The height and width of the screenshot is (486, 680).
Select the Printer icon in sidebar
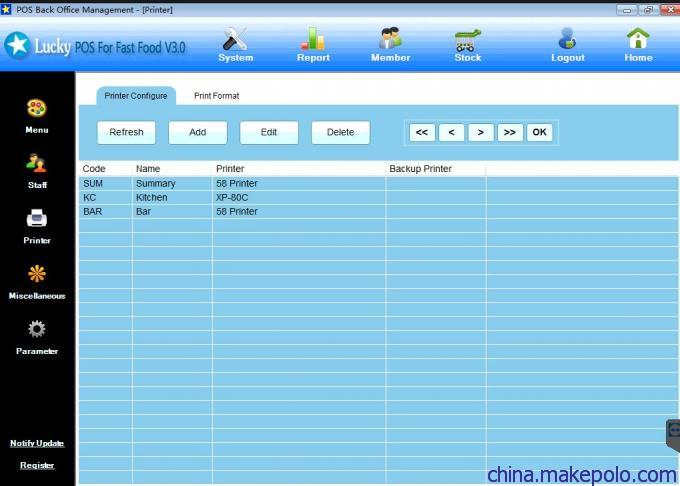coord(36,219)
